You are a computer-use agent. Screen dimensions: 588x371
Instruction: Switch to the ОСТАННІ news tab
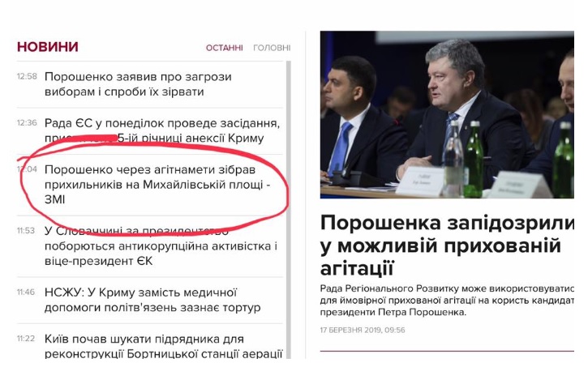[224, 48]
